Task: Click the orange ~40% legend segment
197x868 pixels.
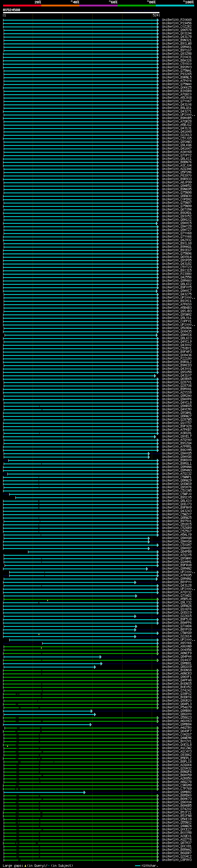Action: click(60, 6)
